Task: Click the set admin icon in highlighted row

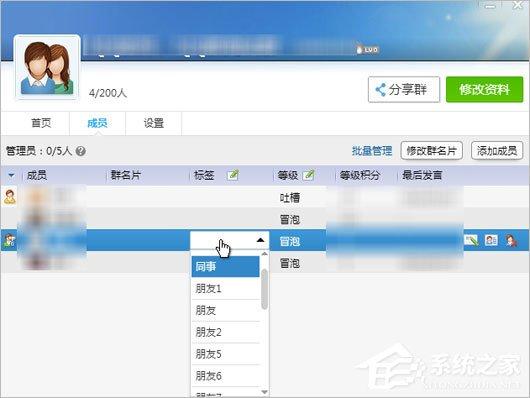Action: point(491,240)
